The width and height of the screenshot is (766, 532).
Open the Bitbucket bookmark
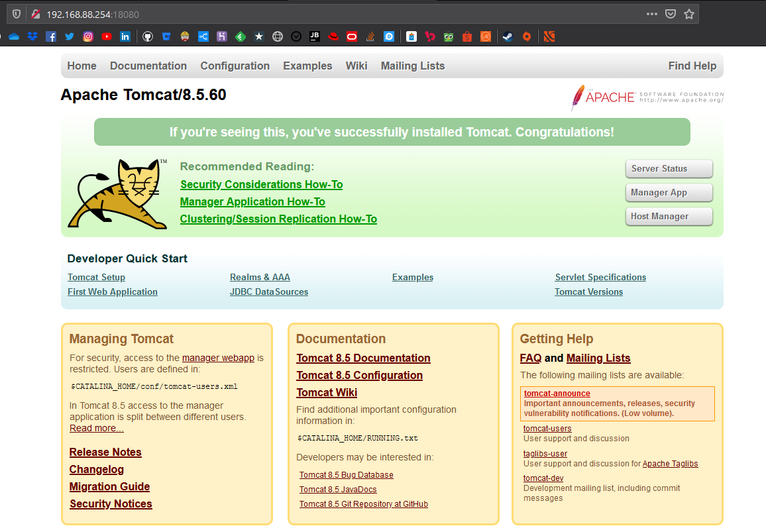point(166,36)
